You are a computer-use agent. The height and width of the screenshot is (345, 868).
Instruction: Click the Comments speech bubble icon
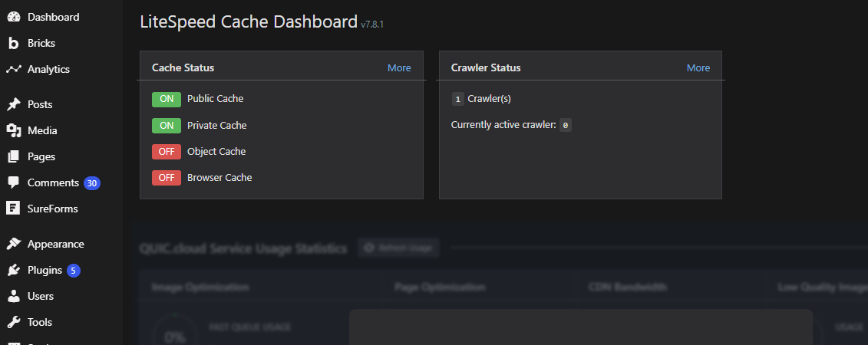click(14, 183)
